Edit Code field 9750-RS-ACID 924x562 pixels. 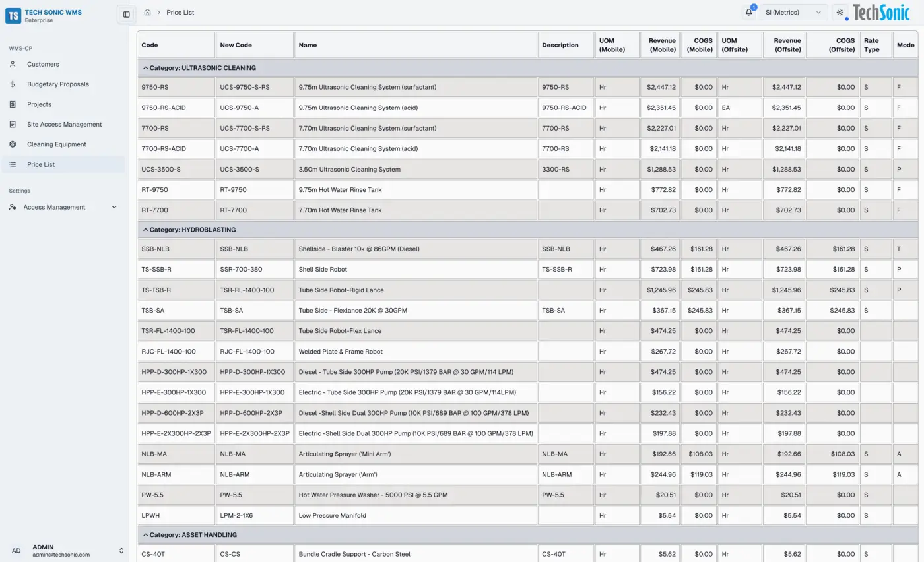pyautogui.click(x=176, y=108)
